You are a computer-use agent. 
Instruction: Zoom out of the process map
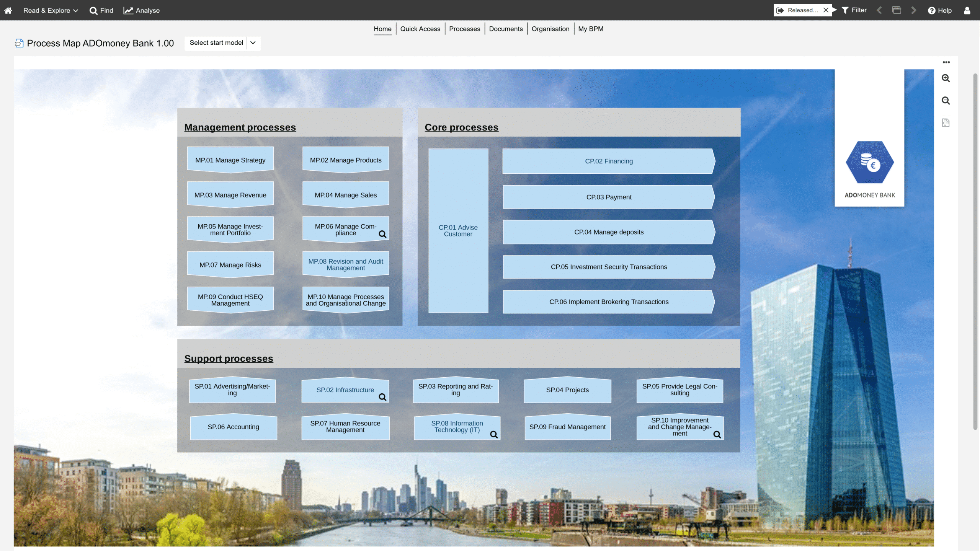click(946, 101)
